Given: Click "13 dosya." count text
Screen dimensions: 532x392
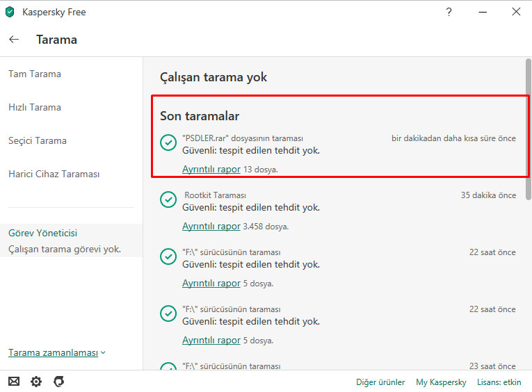Looking at the screenshot, I should pos(261,170).
